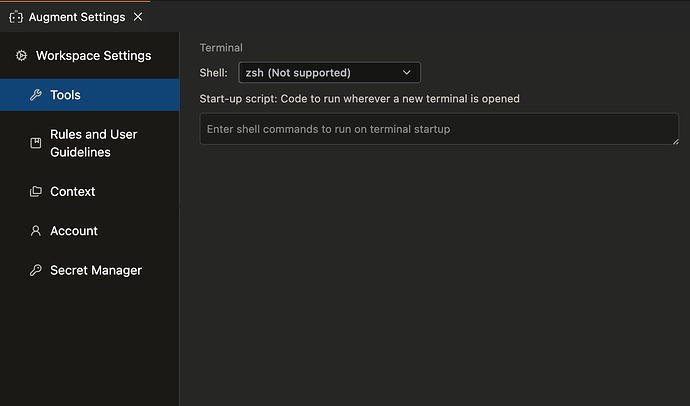Close the Augment Settings tab
The image size is (690, 406).
(138, 17)
